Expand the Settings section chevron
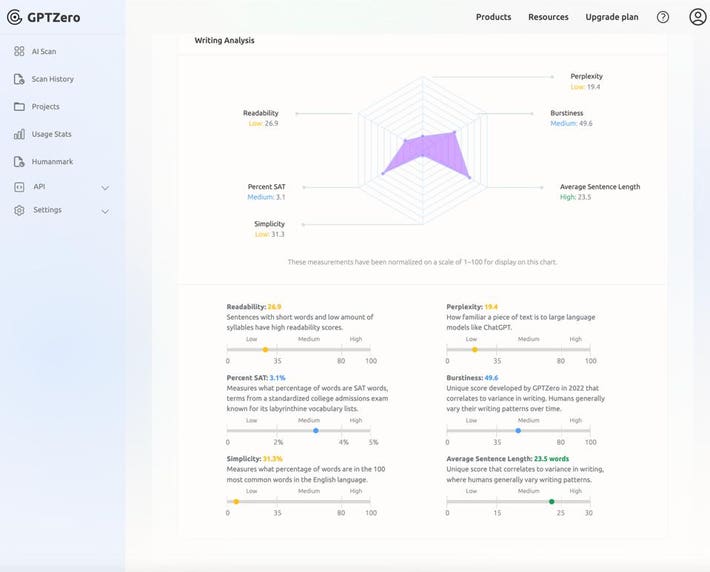 (105, 211)
